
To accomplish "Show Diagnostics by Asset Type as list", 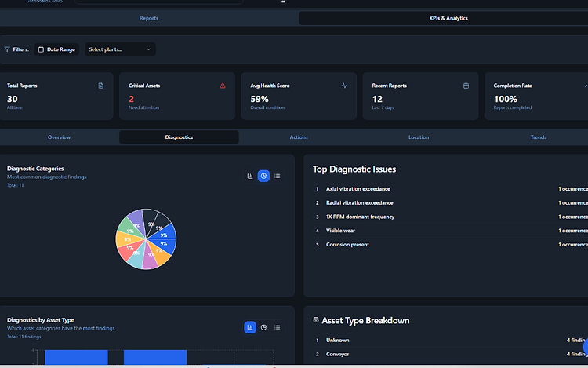I will (277, 327).
